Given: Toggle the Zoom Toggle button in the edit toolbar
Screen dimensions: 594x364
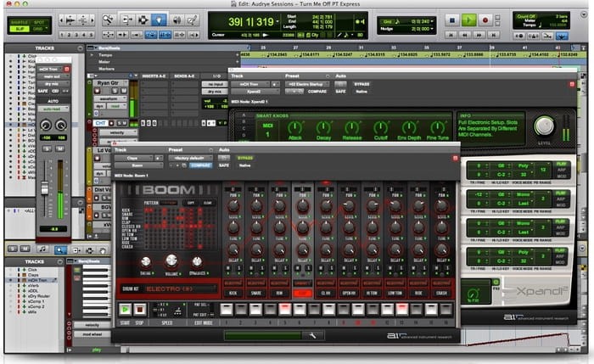Looking at the screenshot, I should 108,35.
